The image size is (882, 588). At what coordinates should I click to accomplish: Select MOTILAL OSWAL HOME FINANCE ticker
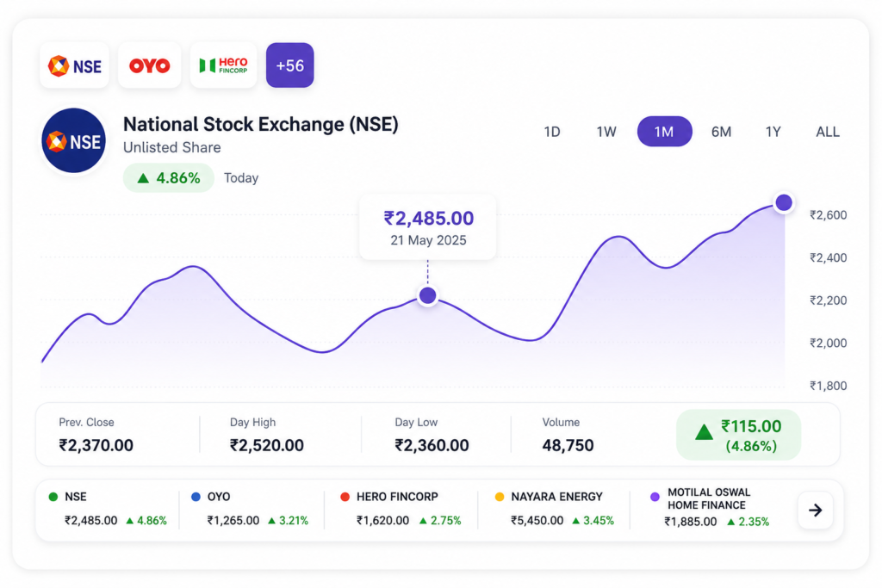coord(710,507)
